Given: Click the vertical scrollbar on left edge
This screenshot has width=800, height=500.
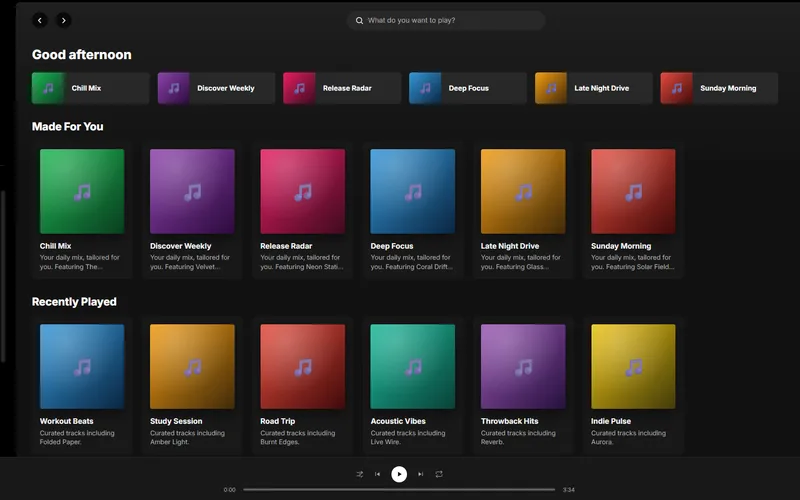Looking at the screenshot, I should [3, 276].
